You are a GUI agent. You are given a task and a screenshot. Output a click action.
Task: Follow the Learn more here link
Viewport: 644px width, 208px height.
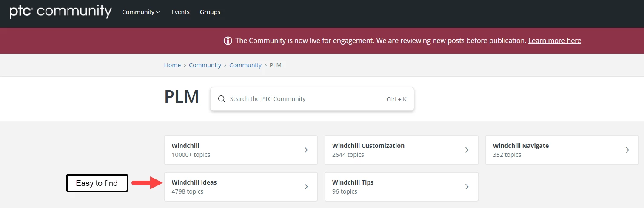pyautogui.click(x=555, y=40)
